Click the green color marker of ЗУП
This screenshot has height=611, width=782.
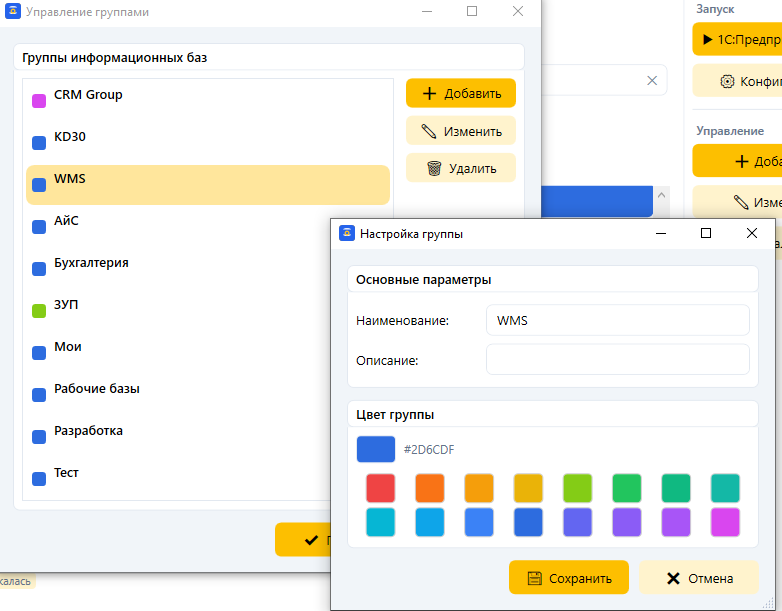(x=39, y=311)
